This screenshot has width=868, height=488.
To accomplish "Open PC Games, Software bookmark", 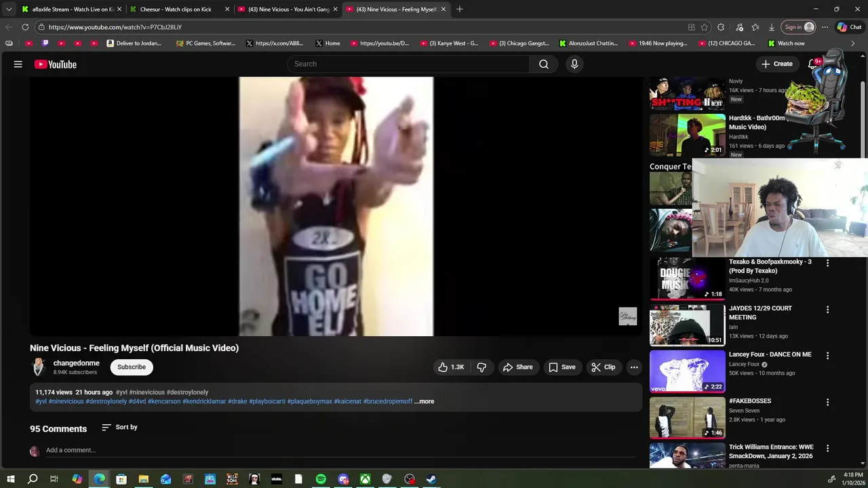I will (205, 43).
